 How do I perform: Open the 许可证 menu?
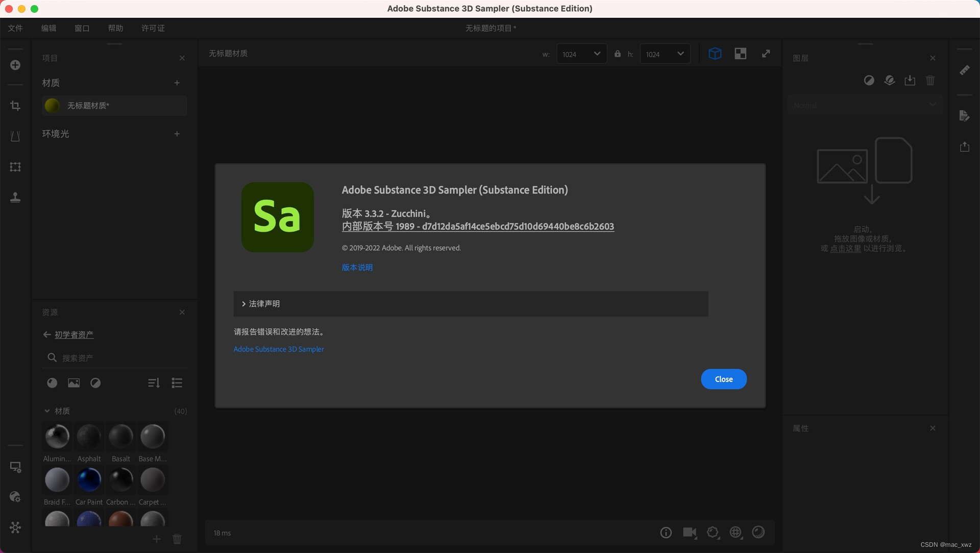point(153,28)
